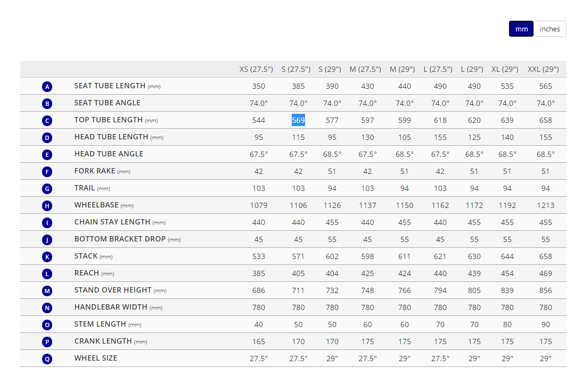Select the P badge for Crank Length
Image resolution: width=583 pixels, height=392 pixels.
pyautogui.click(x=47, y=342)
